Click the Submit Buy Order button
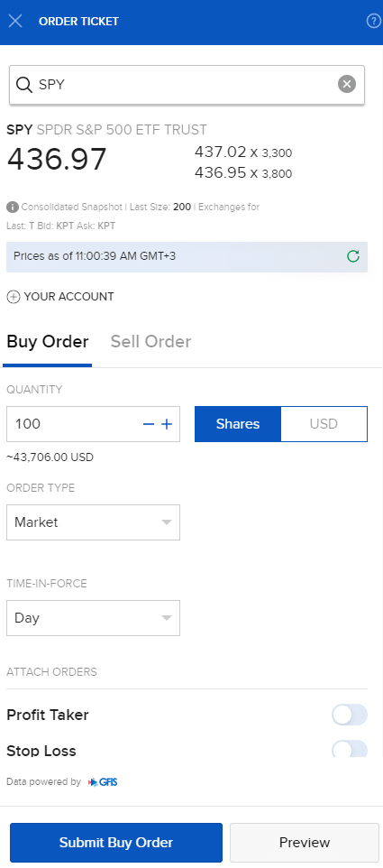 click(x=116, y=843)
